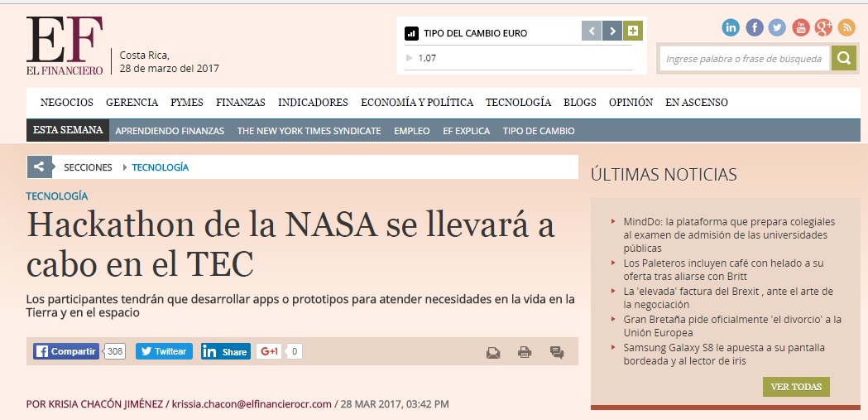Open the header Google+ icon
This screenshot has height=420, width=868.
coord(823,27)
